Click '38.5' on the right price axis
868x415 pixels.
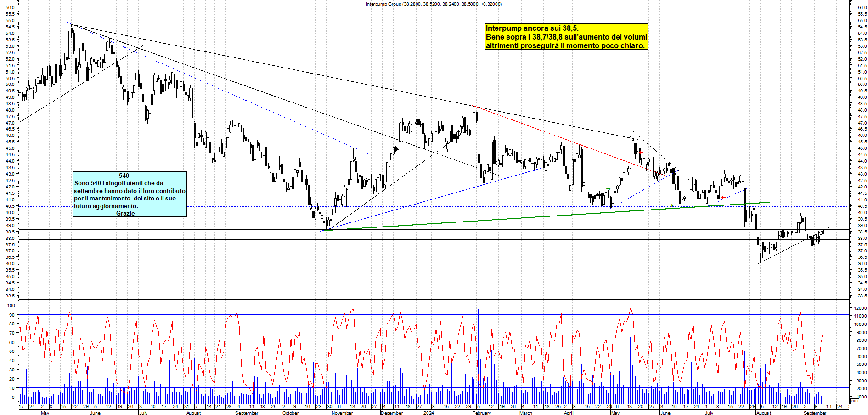[862, 232]
